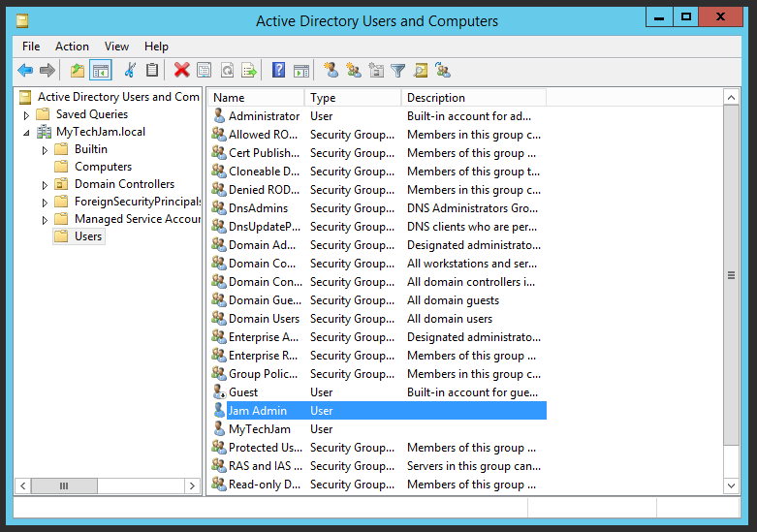This screenshot has width=757, height=532.
Task: Expand the ForeignSecurityPrincipals node
Action: click(x=45, y=203)
